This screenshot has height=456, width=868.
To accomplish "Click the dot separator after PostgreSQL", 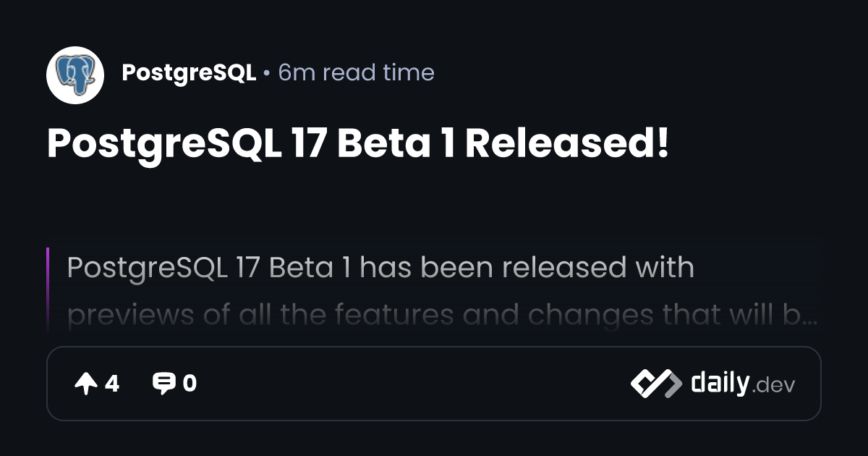I will point(267,74).
